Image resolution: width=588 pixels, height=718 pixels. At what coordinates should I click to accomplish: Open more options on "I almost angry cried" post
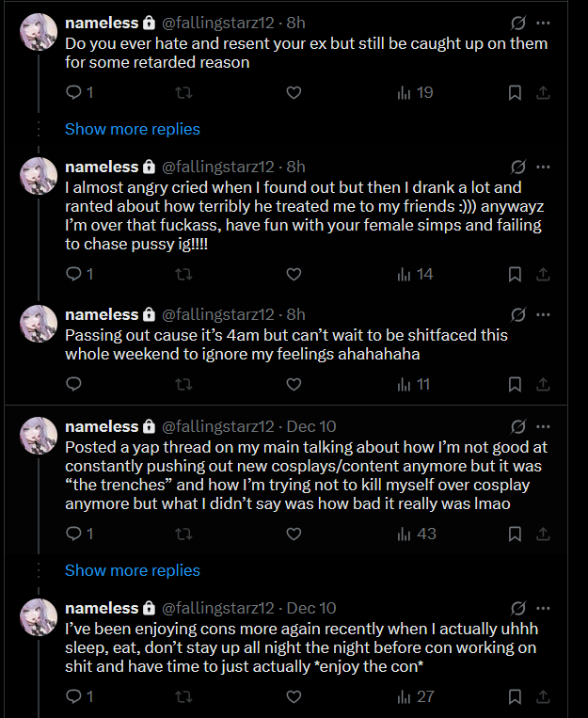[x=543, y=167]
